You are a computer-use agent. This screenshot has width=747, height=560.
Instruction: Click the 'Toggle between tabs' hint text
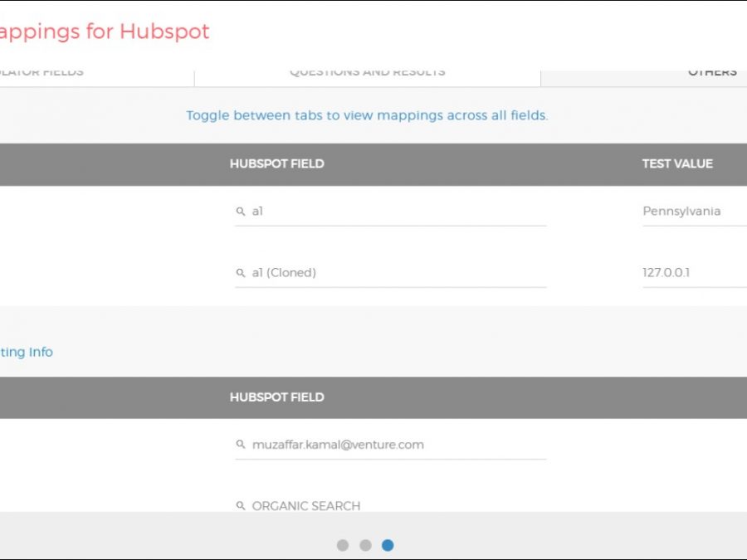tap(366, 115)
